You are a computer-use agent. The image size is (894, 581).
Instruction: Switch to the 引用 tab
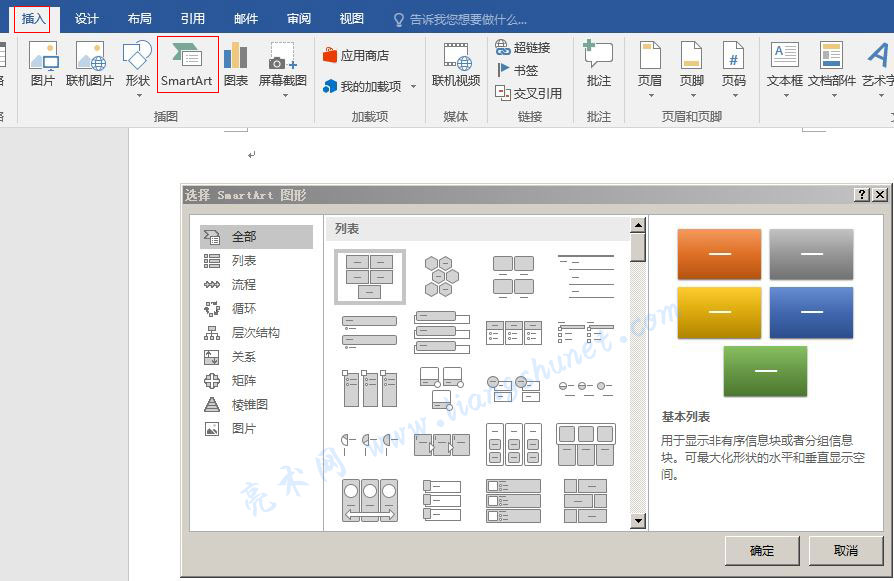[x=193, y=19]
